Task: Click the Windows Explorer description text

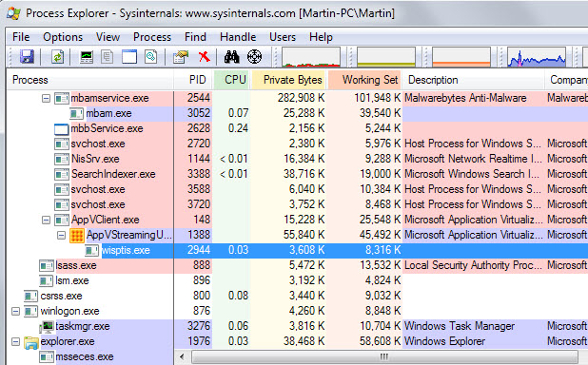Action: click(444, 342)
